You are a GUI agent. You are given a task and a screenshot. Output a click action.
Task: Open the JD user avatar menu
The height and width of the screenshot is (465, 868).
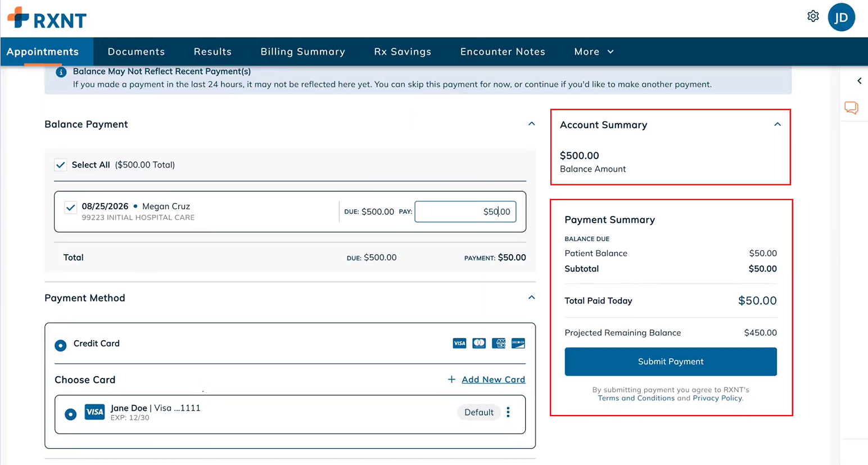click(841, 17)
